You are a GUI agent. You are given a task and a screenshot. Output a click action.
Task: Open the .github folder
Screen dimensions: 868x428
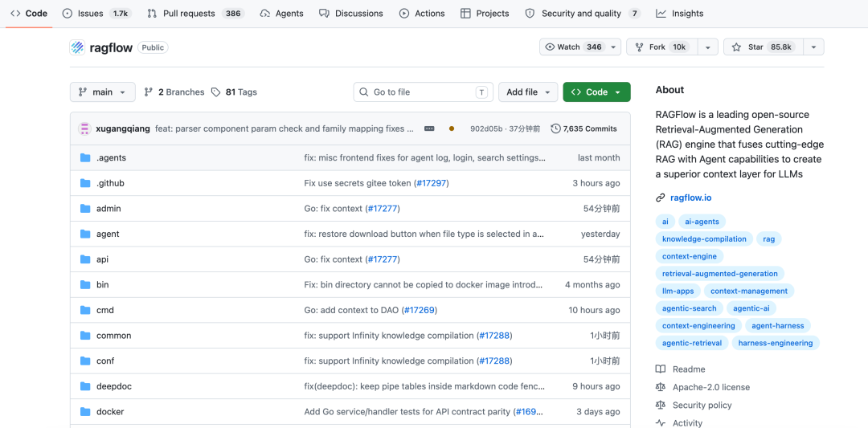[110, 183]
